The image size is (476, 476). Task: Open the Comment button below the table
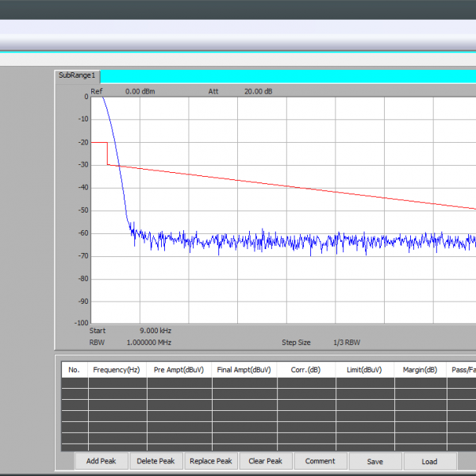tap(320, 461)
